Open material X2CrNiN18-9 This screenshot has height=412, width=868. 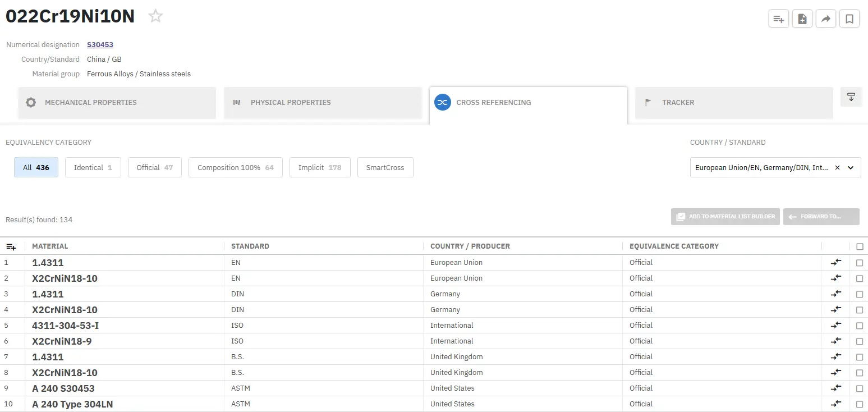[62, 341]
